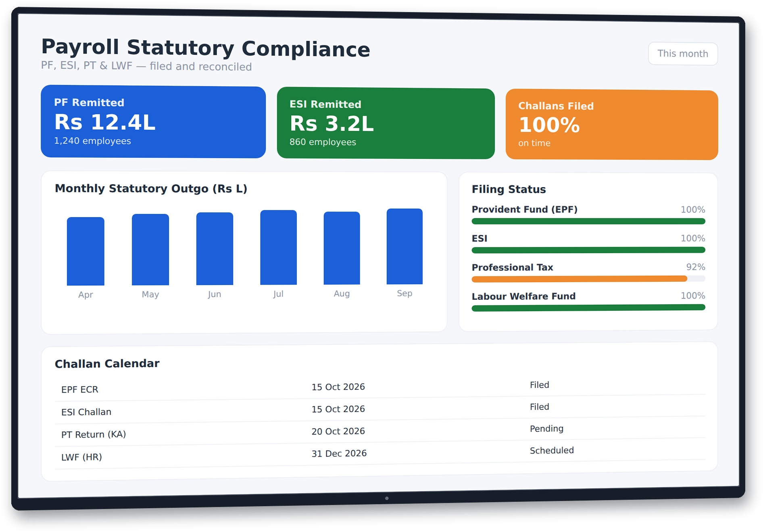
Task: Click the Jul bar in outgo chart
Action: point(278,247)
